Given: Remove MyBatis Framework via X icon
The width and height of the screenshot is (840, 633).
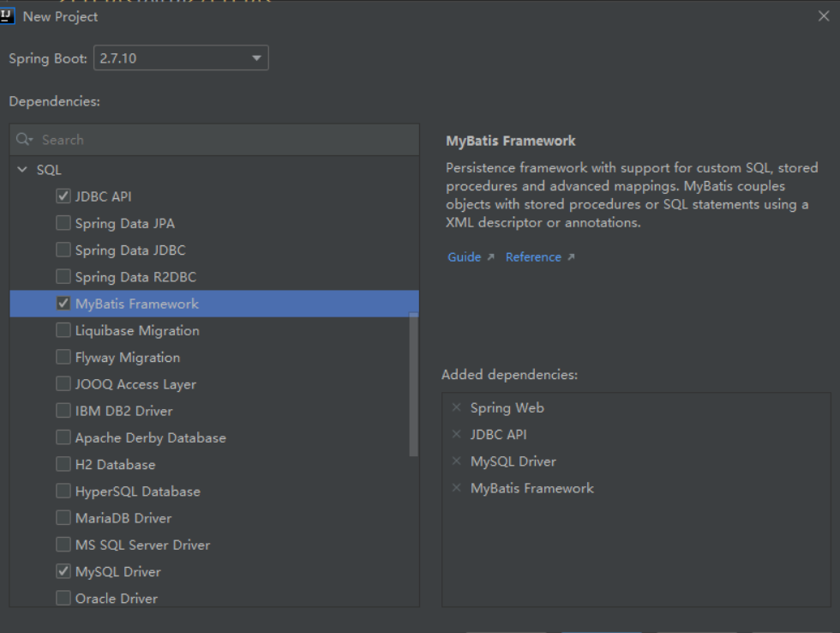Looking at the screenshot, I should pyautogui.click(x=456, y=488).
